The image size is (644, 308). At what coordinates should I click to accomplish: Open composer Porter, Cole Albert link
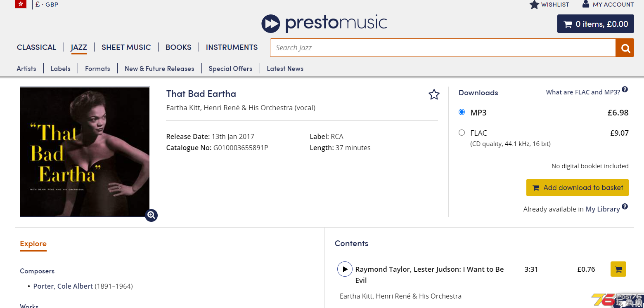(63, 286)
